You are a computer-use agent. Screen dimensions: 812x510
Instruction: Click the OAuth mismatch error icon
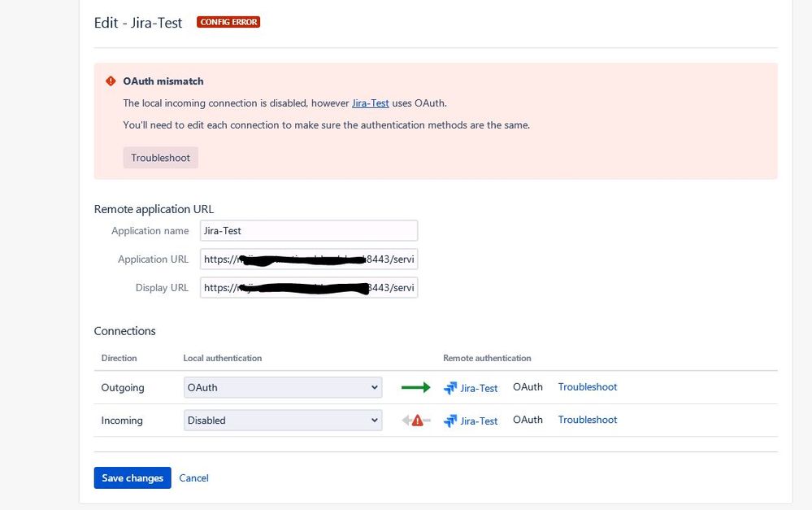[x=111, y=81]
